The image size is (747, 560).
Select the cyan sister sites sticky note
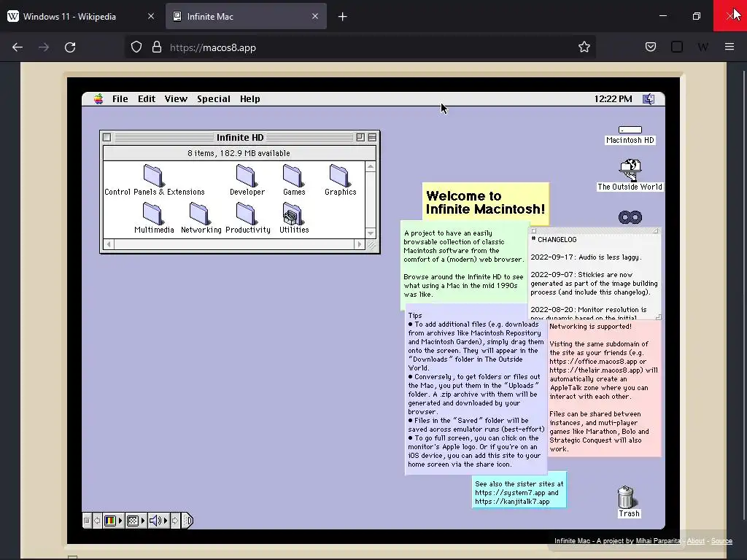coord(519,490)
